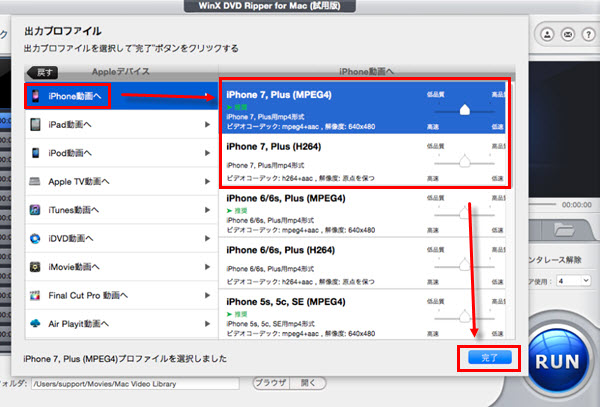Click the iDVD disc icon
Screen dimensions: 600x407
coord(35,238)
